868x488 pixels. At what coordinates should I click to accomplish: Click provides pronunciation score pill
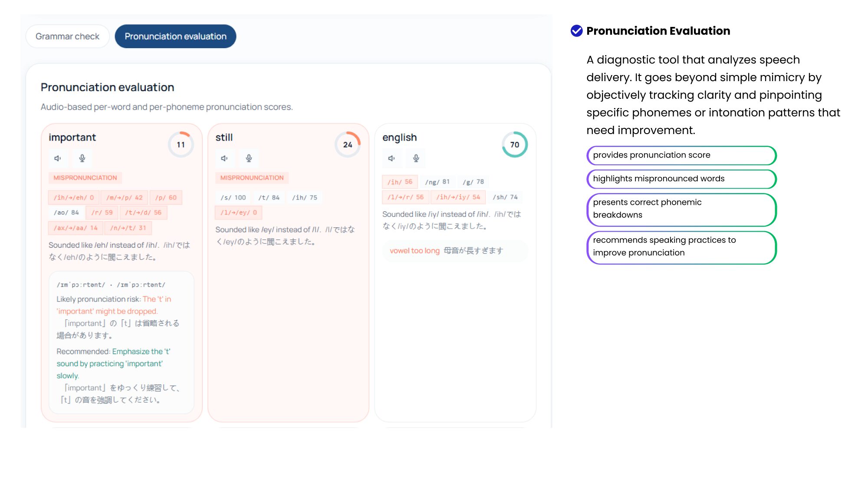point(681,155)
